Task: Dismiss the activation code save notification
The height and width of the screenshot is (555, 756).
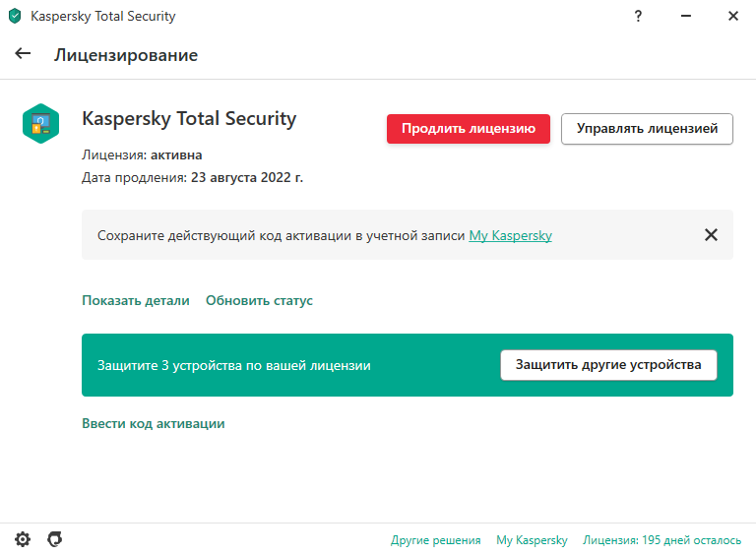Action: (711, 235)
